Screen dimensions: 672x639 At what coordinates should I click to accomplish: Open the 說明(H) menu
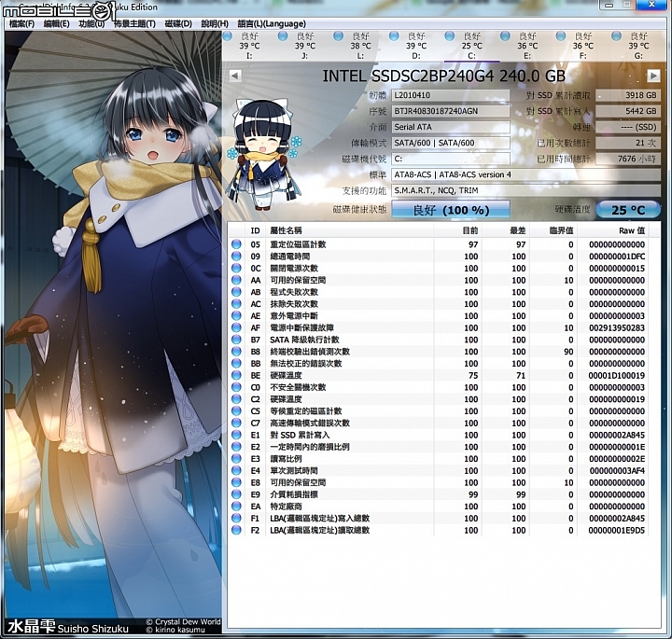(215, 23)
